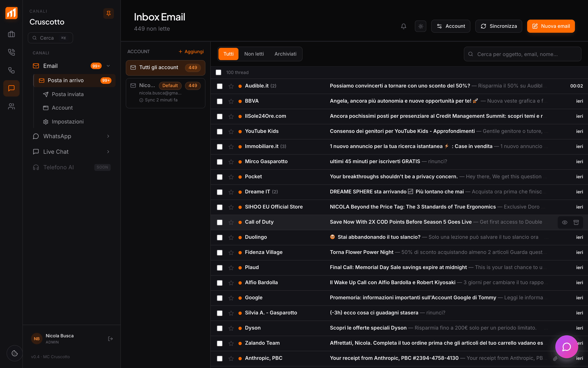Open the workflow nodes icon in rail

click(11, 70)
